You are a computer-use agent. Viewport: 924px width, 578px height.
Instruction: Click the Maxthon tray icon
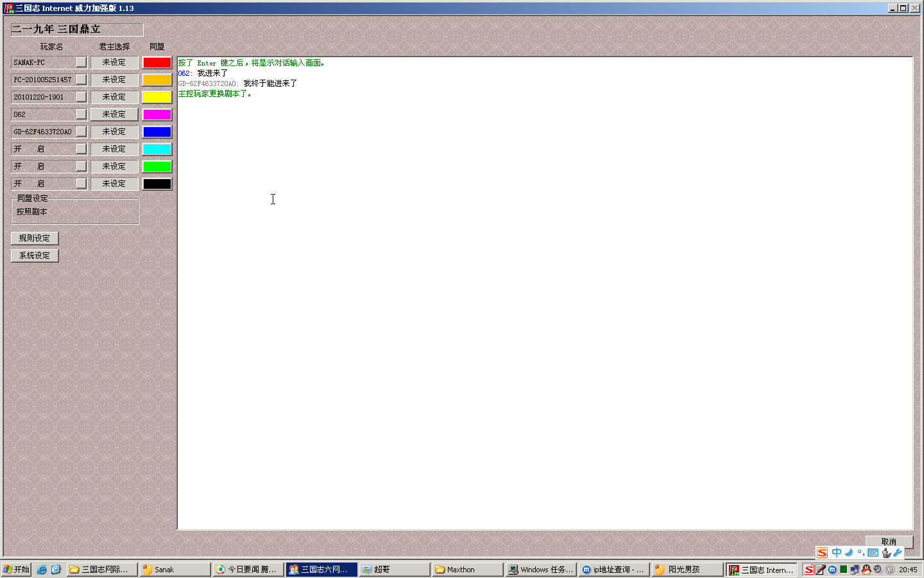point(832,570)
